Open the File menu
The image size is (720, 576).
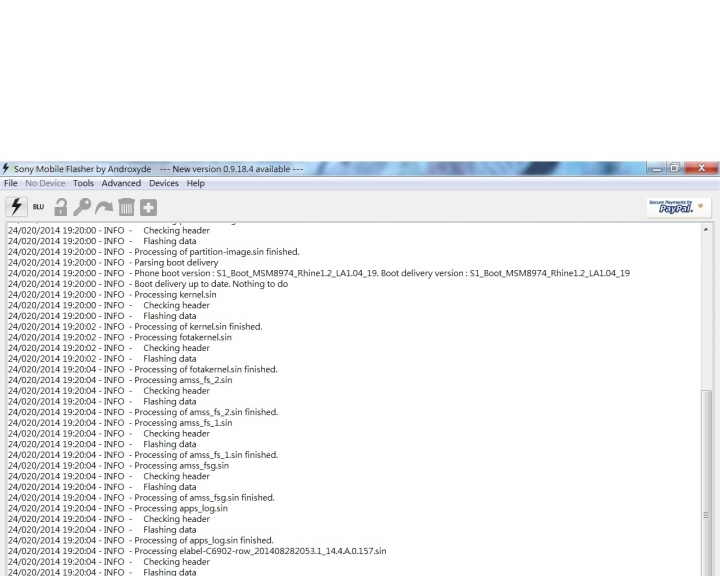11,183
